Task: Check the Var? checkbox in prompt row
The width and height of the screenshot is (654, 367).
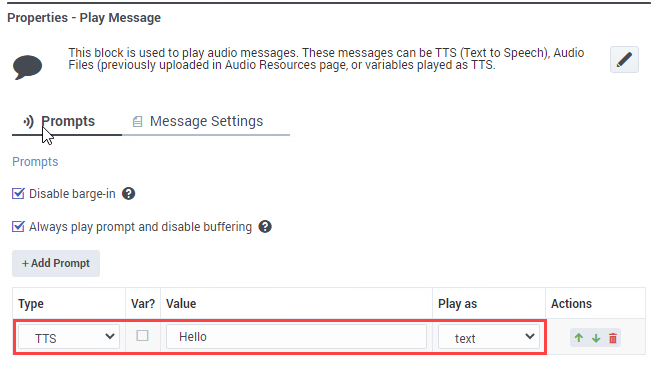Action: pyautogui.click(x=142, y=335)
